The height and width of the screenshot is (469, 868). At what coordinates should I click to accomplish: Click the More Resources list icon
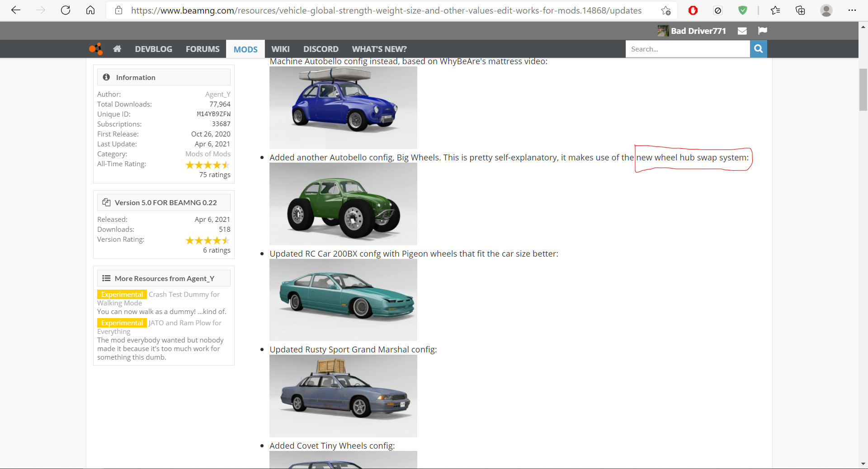click(x=106, y=278)
